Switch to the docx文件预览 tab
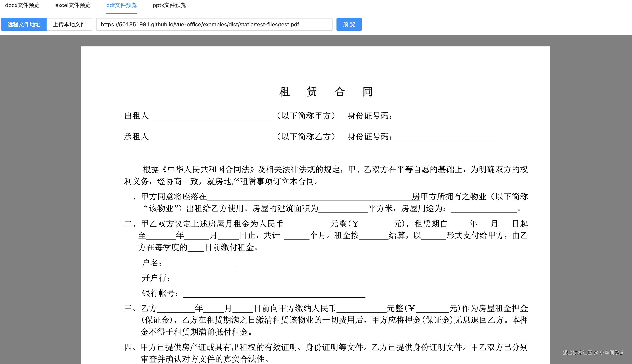 pyautogui.click(x=22, y=5)
